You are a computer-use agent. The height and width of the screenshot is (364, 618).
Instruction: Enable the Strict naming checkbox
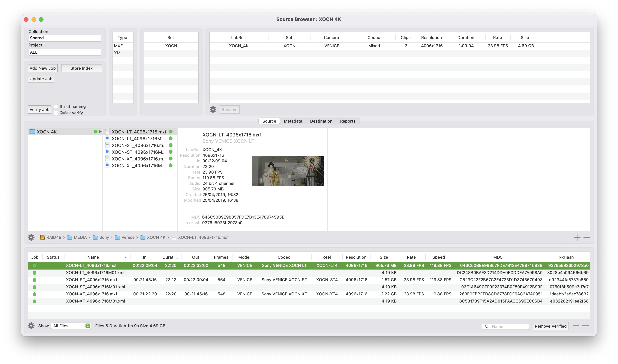pyautogui.click(x=56, y=106)
